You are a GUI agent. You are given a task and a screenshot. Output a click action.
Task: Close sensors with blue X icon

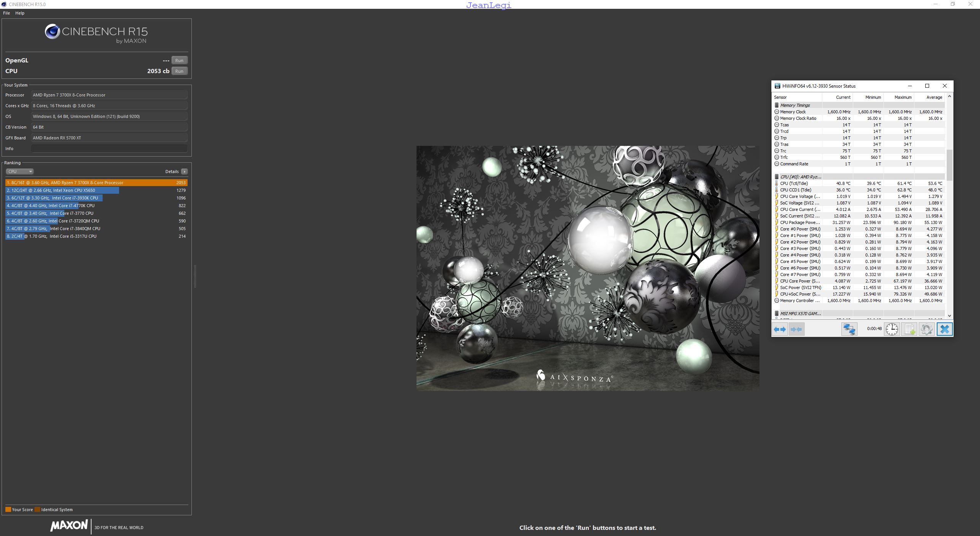tap(944, 329)
